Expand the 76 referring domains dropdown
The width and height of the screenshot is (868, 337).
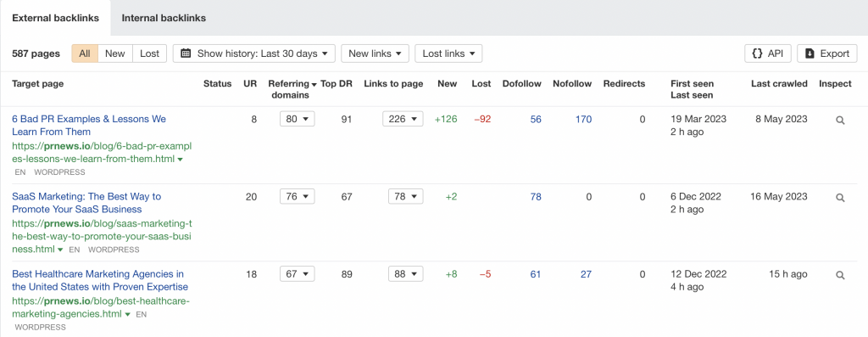(298, 196)
